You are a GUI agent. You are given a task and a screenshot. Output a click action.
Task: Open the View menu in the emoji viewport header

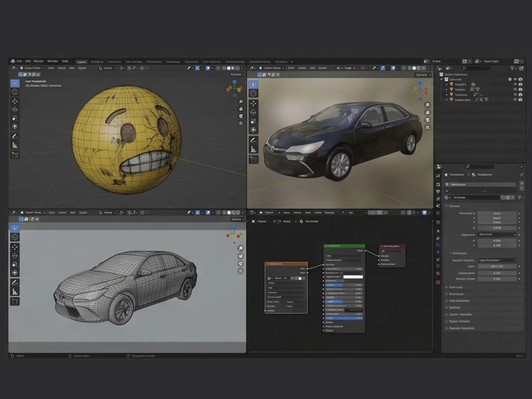coord(51,68)
